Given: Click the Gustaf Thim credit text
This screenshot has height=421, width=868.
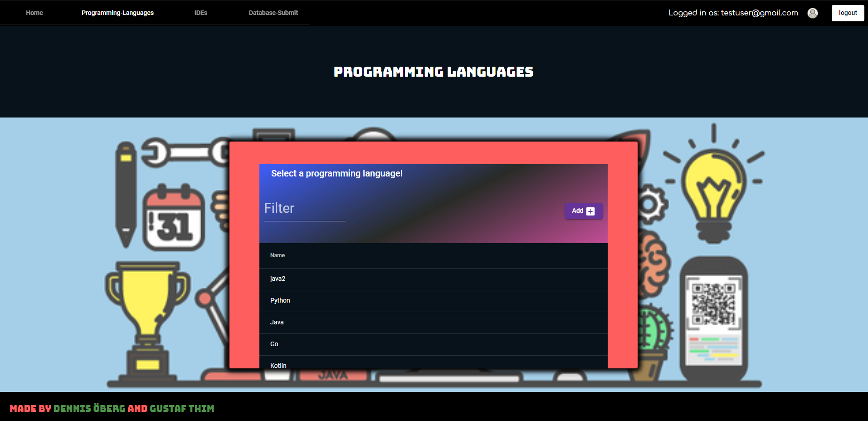Looking at the screenshot, I should coord(181,408).
